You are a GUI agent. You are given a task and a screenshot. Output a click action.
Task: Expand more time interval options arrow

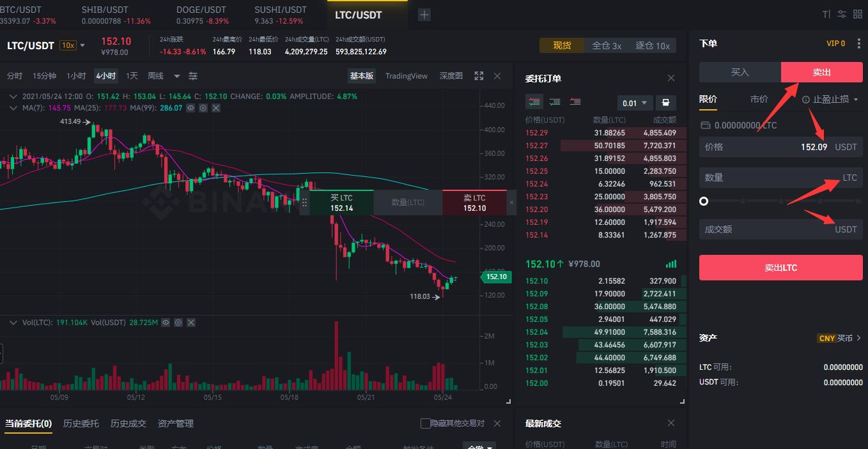tap(177, 76)
